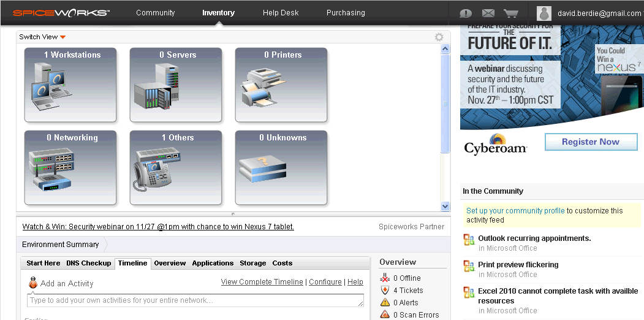This screenshot has width=644, height=320.
Task: Click the Office icon beside Outlook recurring appointments
Action: [x=469, y=240]
